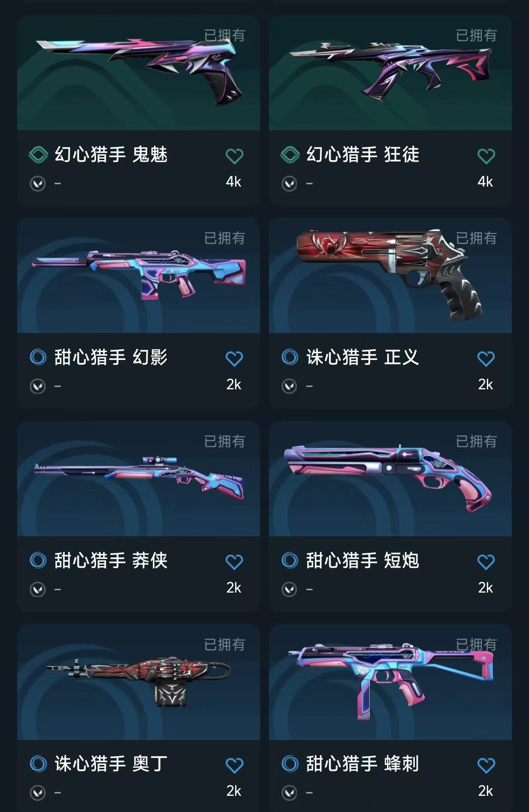Open the 诛心猎手 正义 revolver image

[390, 275]
